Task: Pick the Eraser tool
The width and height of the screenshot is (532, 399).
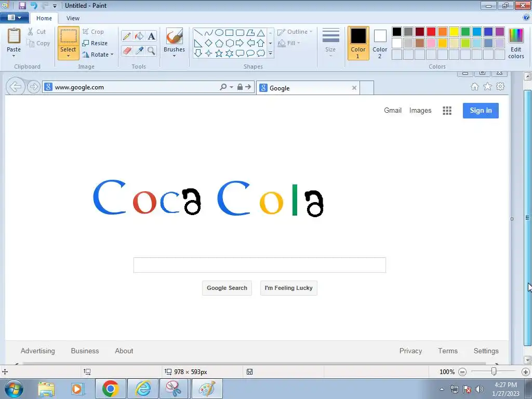Action: pyautogui.click(x=127, y=50)
